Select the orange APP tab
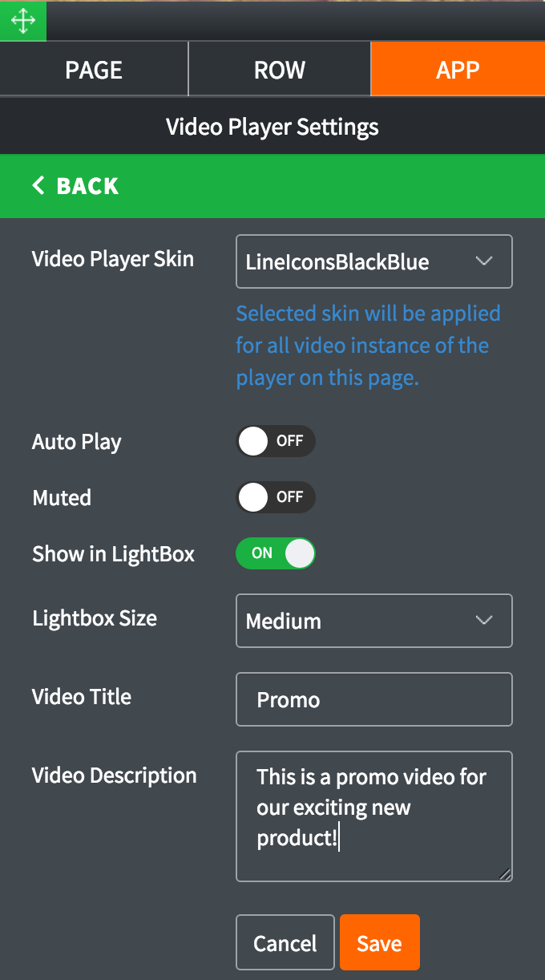Viewport: 545px width, 980px height. pyautogui.click(x=458, y=70)
